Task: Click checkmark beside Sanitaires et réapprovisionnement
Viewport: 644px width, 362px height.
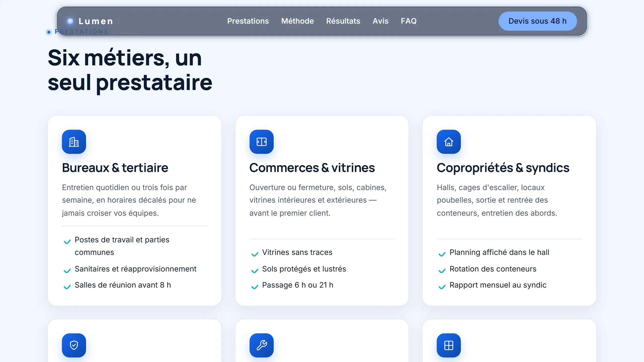Action: pos(67,271)
